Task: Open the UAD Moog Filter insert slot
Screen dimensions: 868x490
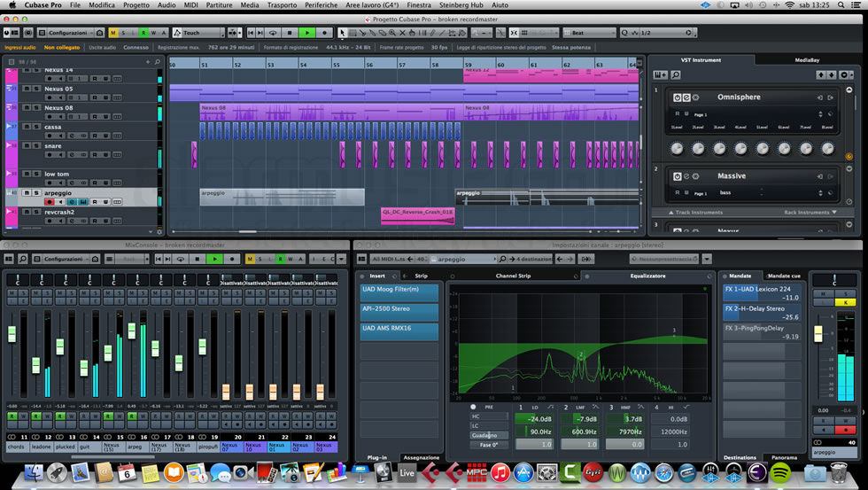Action: click(x=399, y=293)
